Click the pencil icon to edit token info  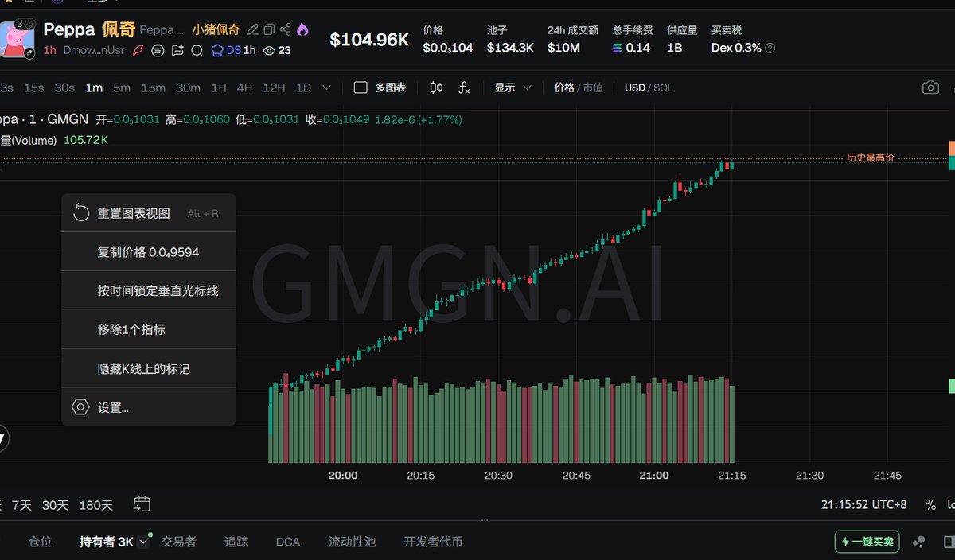(254, 30)
